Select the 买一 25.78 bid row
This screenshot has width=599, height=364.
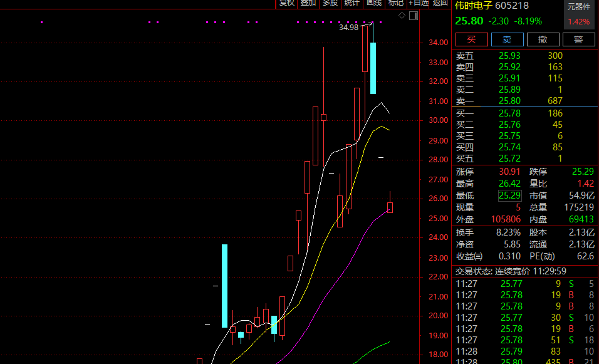point(525,113)
